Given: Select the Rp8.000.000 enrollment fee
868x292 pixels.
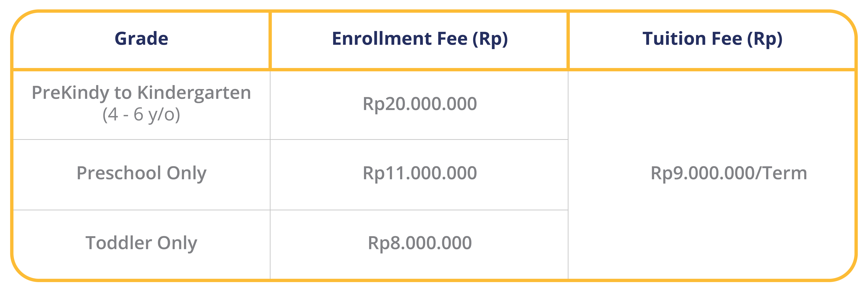Looking at the screenshot, I should coord(419,243).
